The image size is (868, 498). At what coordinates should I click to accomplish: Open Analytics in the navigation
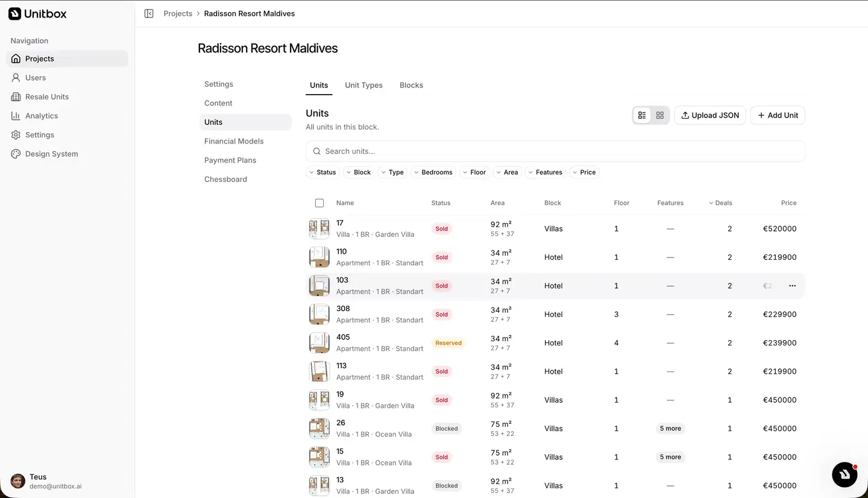point(67,116)
